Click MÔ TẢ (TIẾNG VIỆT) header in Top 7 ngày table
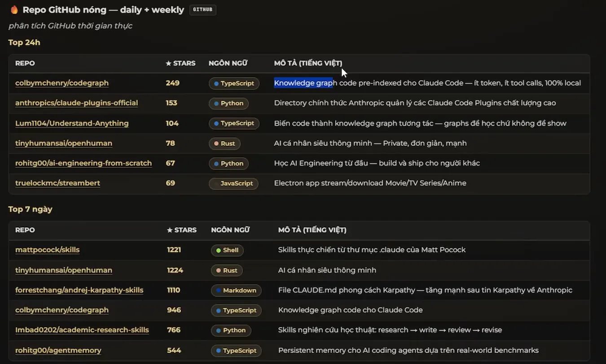 312,230
